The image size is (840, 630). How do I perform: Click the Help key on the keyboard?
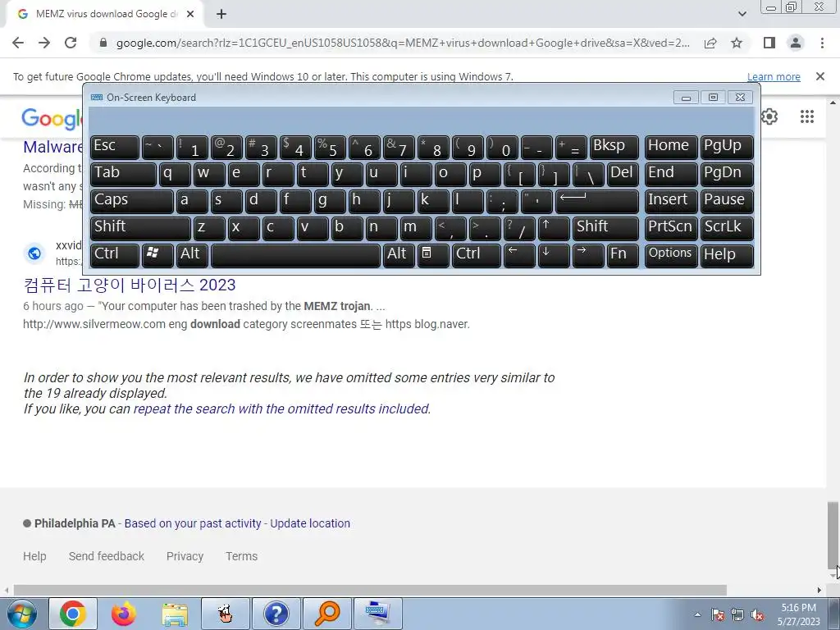point(727,255)
